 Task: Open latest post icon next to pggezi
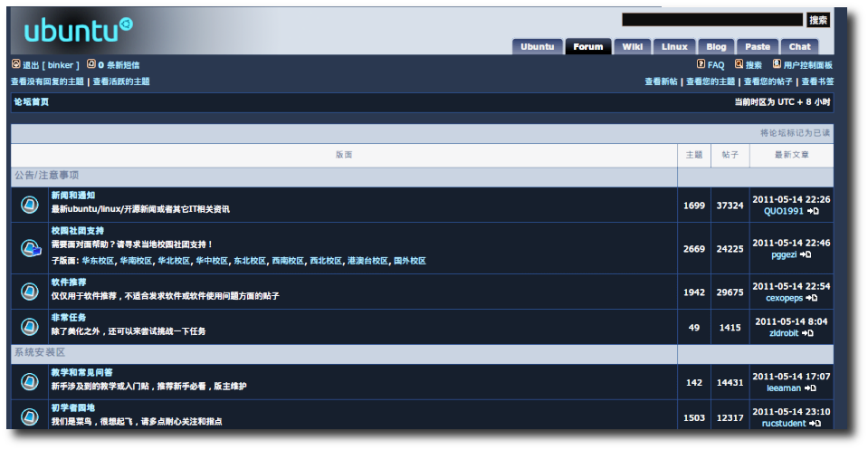(x=806, y=254)
